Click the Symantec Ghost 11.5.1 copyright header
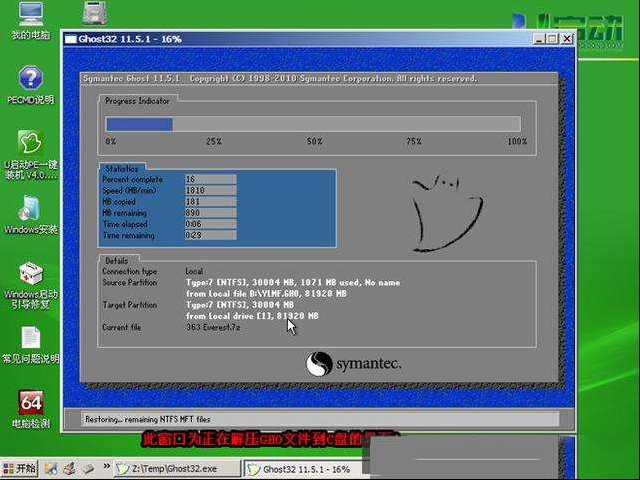 pyautogui.click(x=280, y=78)
